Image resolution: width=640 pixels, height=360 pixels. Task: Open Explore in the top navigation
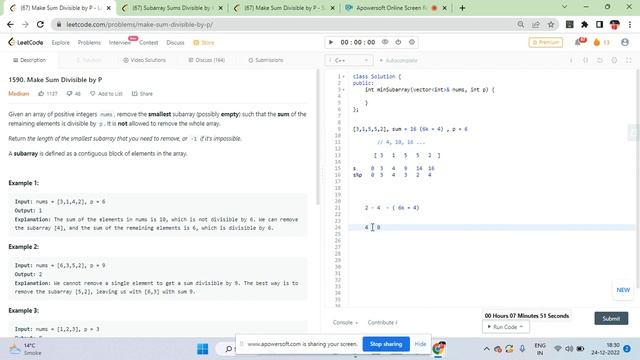coord(60,42)
